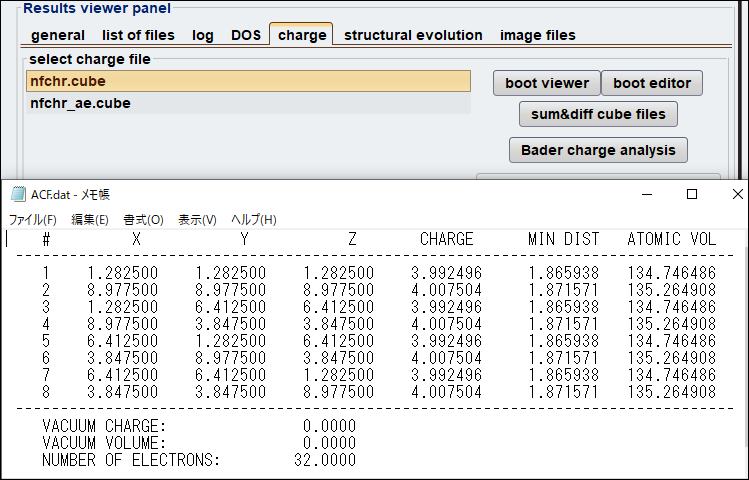Click min dist 1.871571 in row 4
The height and width of the screenshot is (480, 749).
point(564,324)
